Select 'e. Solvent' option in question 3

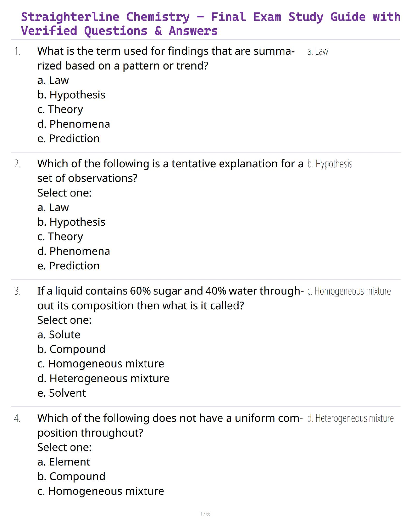pyautogui.click(x=61, y=393)
